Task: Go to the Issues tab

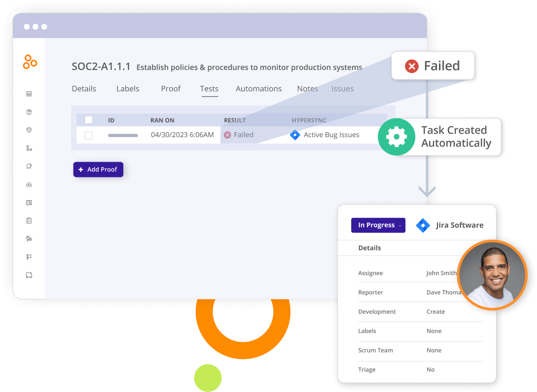Action: point(342,89)
